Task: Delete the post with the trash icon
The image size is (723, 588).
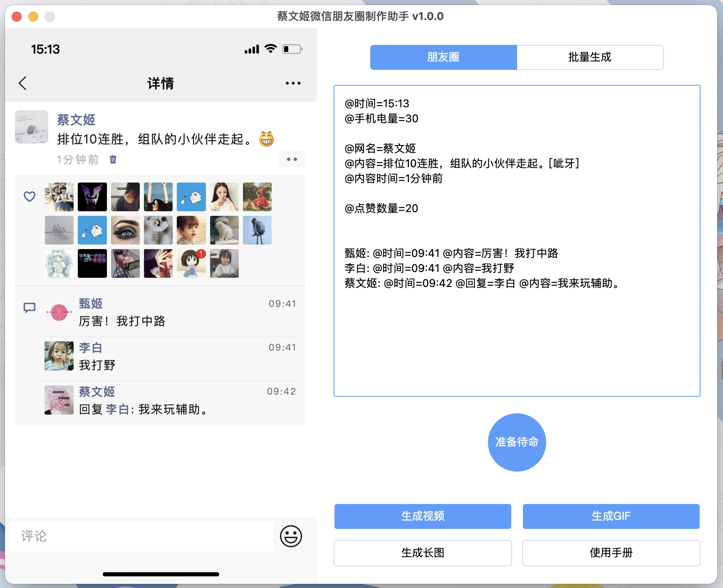Action: click(113, 159)
